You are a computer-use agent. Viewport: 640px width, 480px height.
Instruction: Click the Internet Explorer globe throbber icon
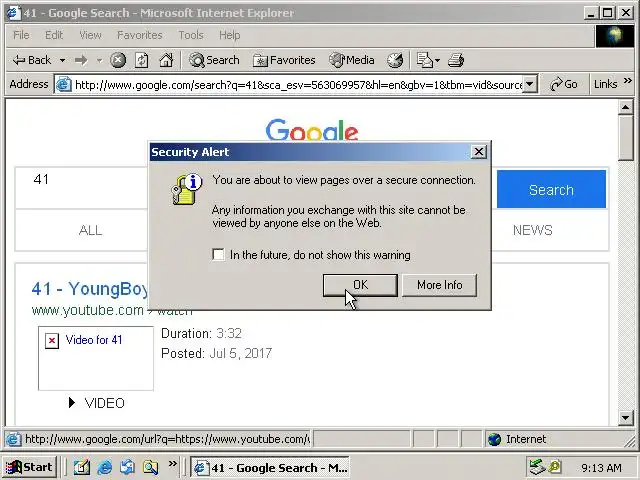[615, 36]
